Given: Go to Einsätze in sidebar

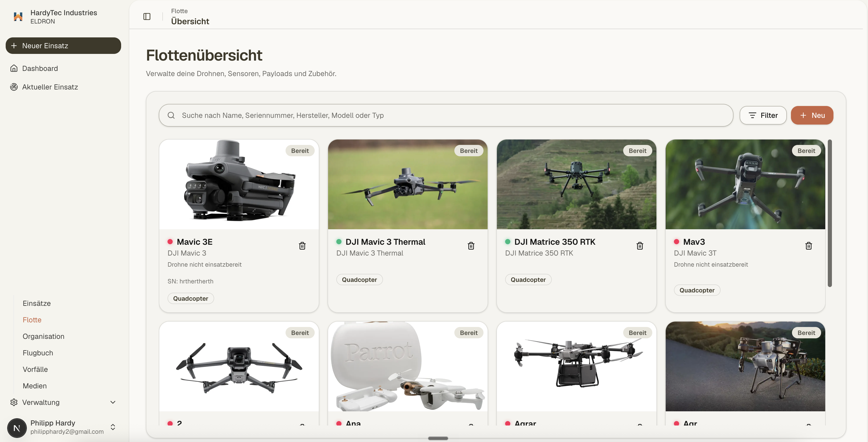Looking at the screenshot, I should tap(37, 304).
